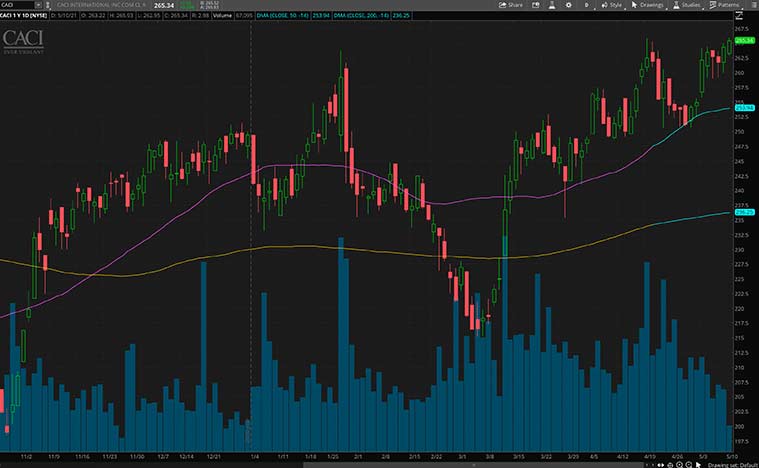
Task: Click the 265.34 current price axis marker
Action: coord(743,39)
